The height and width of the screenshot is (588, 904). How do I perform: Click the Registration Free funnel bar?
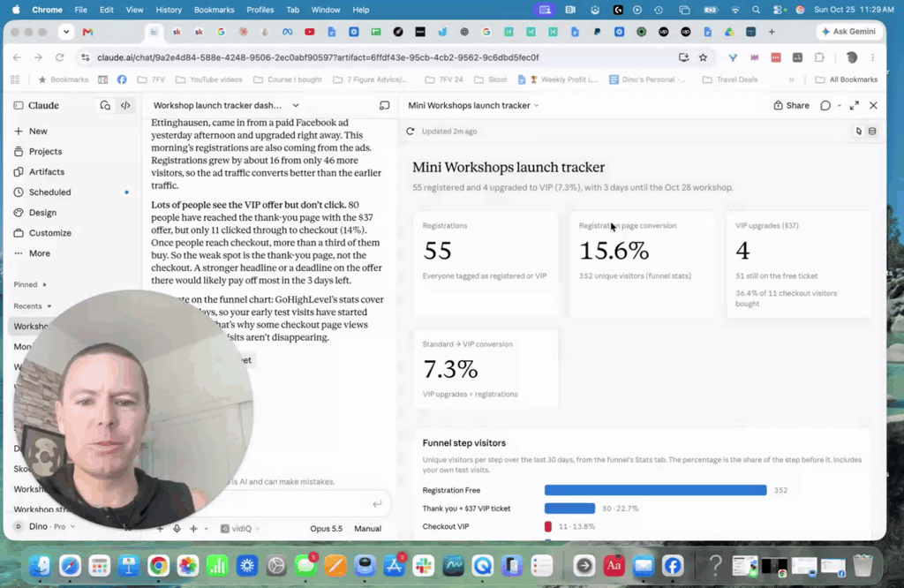656,490
